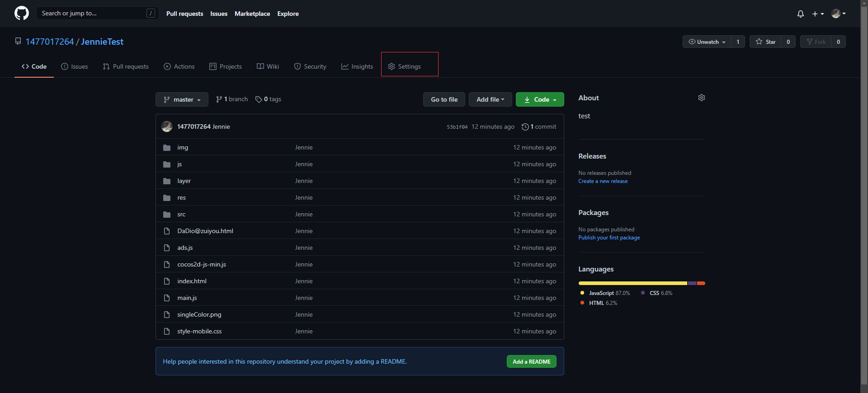Open the master branch dropdown

(182, 99)
